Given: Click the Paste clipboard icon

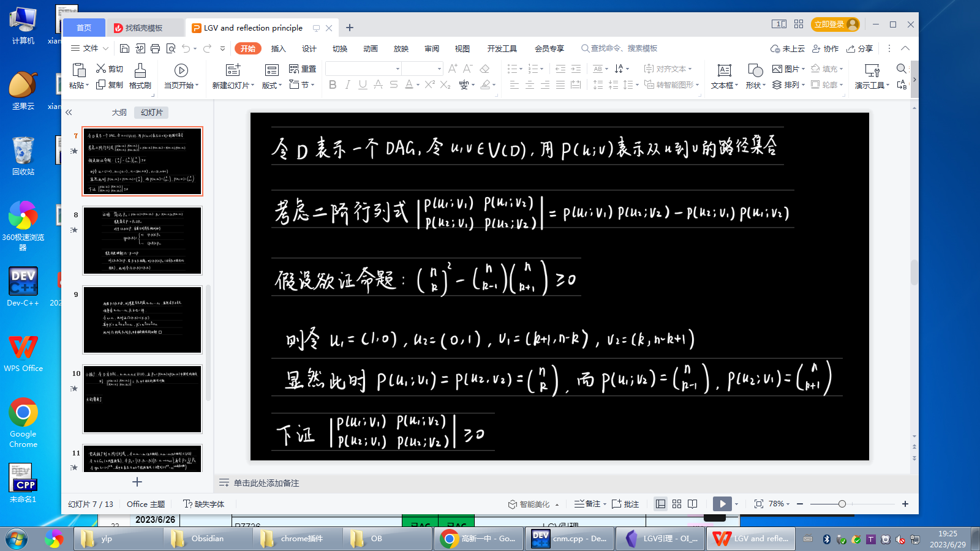Looking at the screenshot, I should pos(78,70).
